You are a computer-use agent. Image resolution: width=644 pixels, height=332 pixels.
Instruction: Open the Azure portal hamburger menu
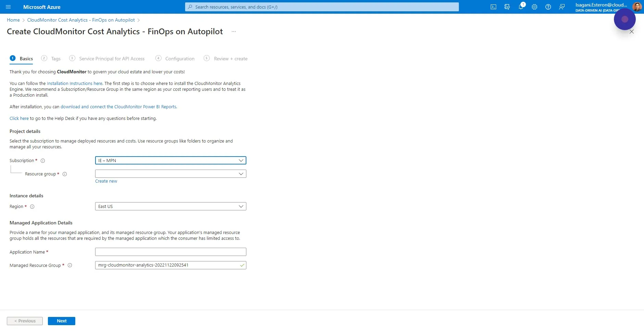point(9,7)
